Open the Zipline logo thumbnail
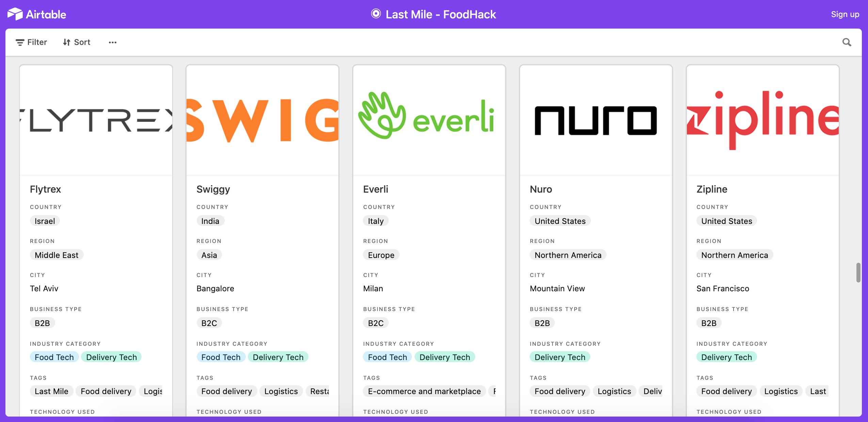 pos(762,120)
